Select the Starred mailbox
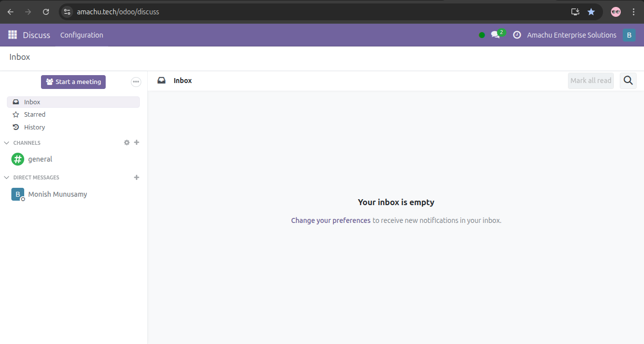Screen dimensions: 644x344 coord(35,114)
